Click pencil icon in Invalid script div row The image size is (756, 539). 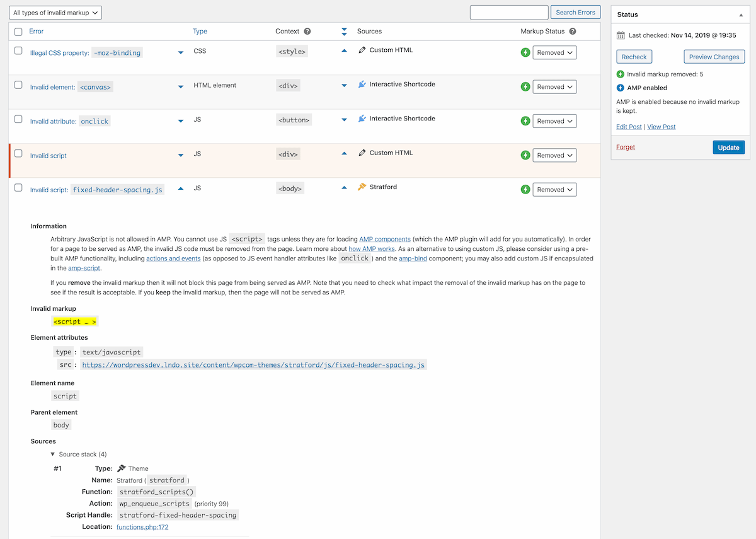(x=362, y=153)
